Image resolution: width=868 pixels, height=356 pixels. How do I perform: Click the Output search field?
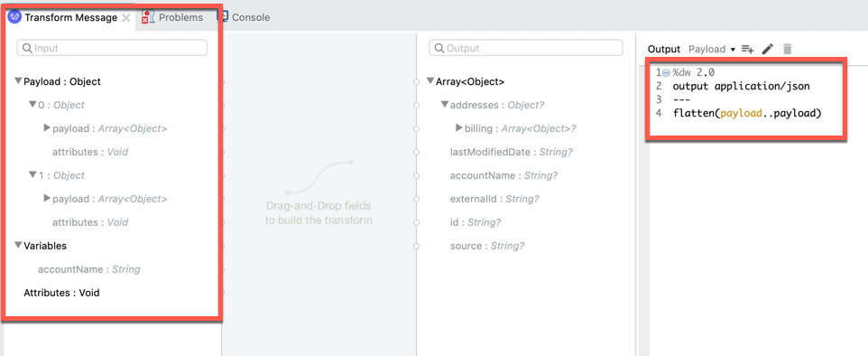526,48
